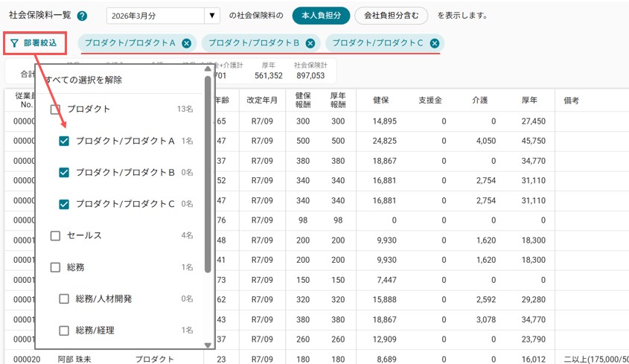Remove the プロダクト/プロダクトA filter chip
Image resolution: width=629 pixels, height=364 pixels.
pos(186,43)
